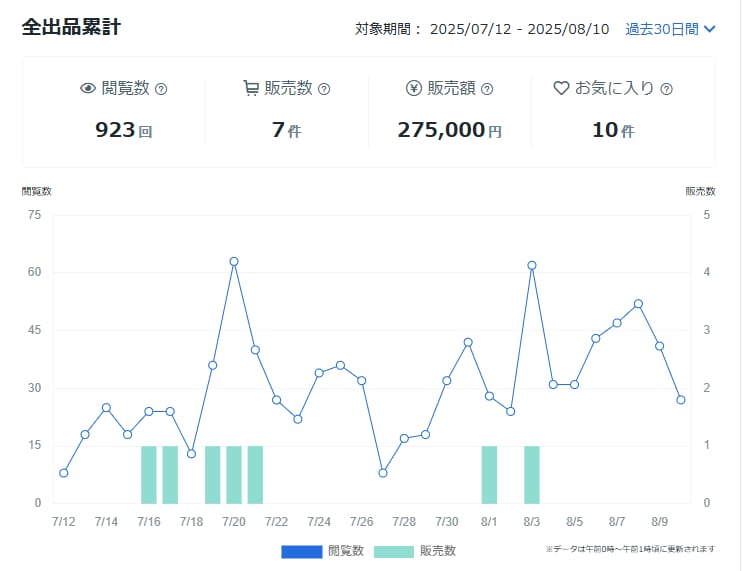Toggle the 販売数 legend teal swatch
Screen dimensions: 742x571
(x=394, y=552)
